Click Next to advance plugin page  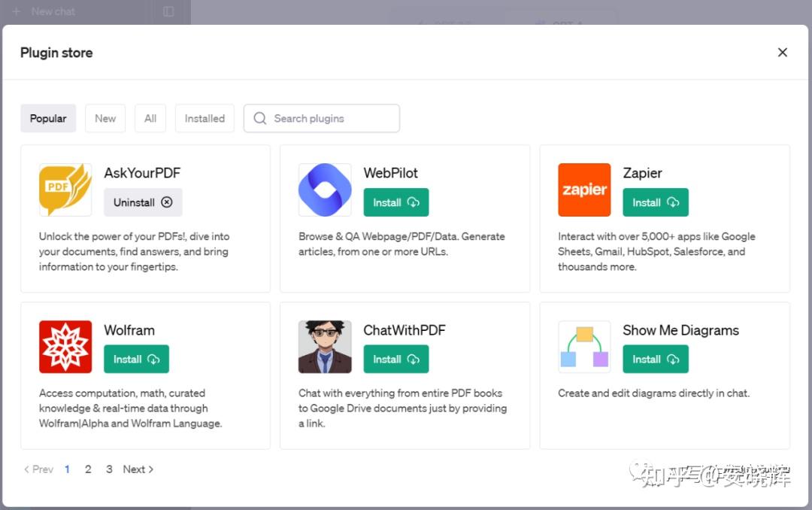138,469
